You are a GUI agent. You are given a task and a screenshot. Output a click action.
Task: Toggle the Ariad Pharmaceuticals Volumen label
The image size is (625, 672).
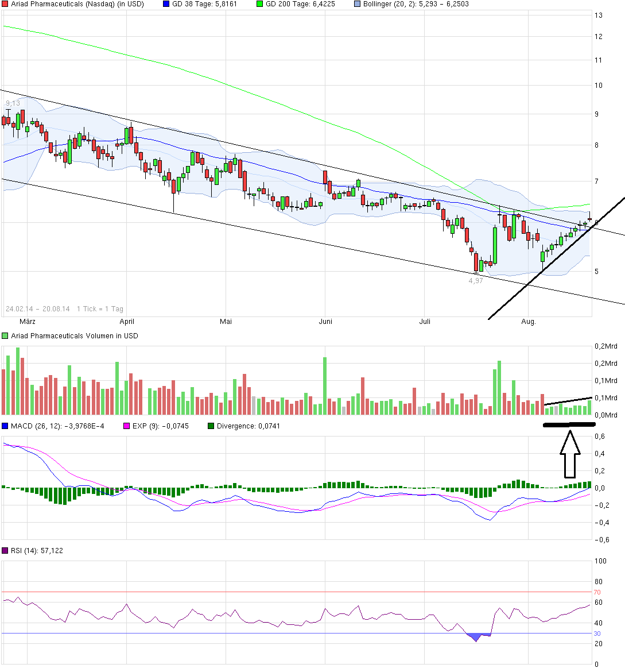click(x=75, y=335)
